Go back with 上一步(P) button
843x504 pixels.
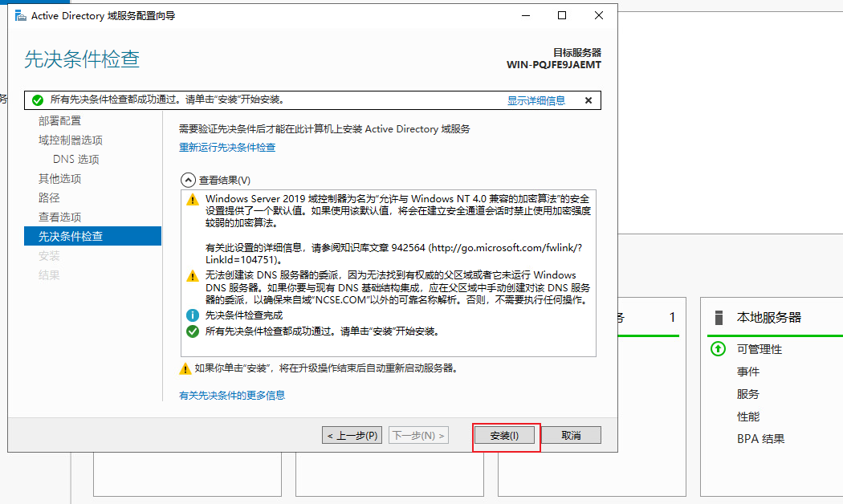click(x=352, y=436)
